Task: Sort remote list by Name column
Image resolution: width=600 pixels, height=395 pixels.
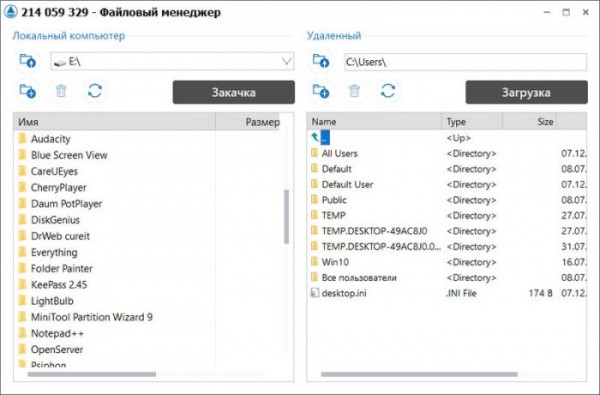Action: click(374, 121)
